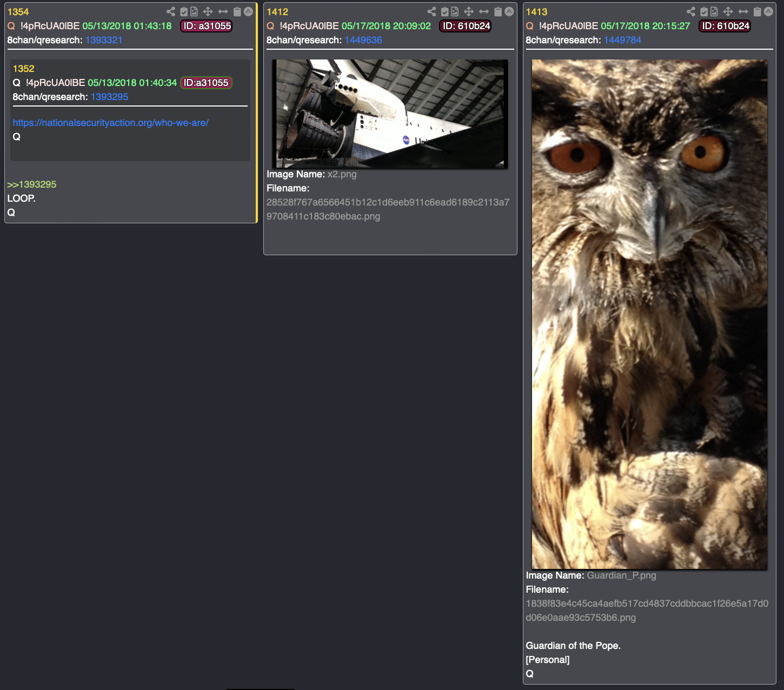This screenshot has height=690, width=784.
Task: Collapse post 1412 with the circled caret
Action: tap(509, 11)
